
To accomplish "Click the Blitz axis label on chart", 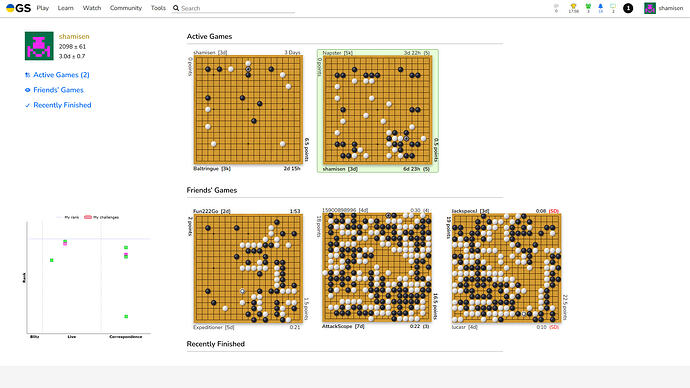I will pos(34,337).
